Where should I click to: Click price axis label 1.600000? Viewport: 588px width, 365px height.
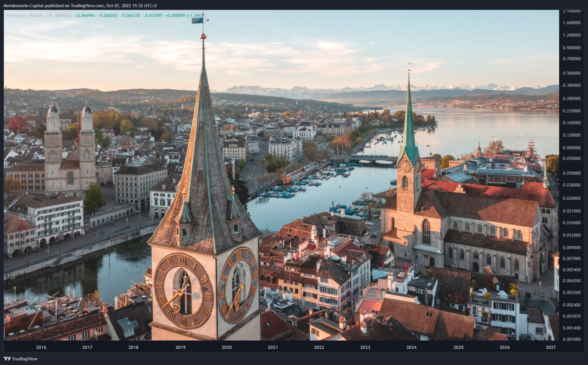pyautogui.click(x=572, y=22)
